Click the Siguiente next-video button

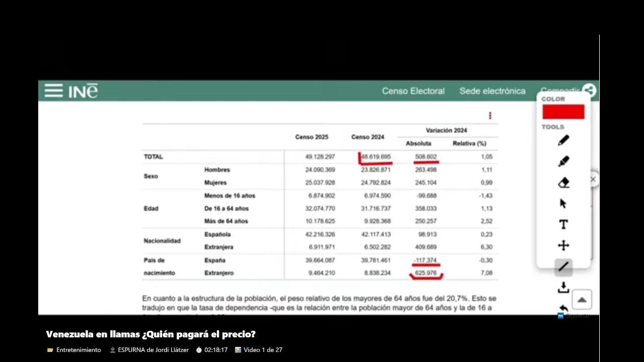[x=573, y=316]
